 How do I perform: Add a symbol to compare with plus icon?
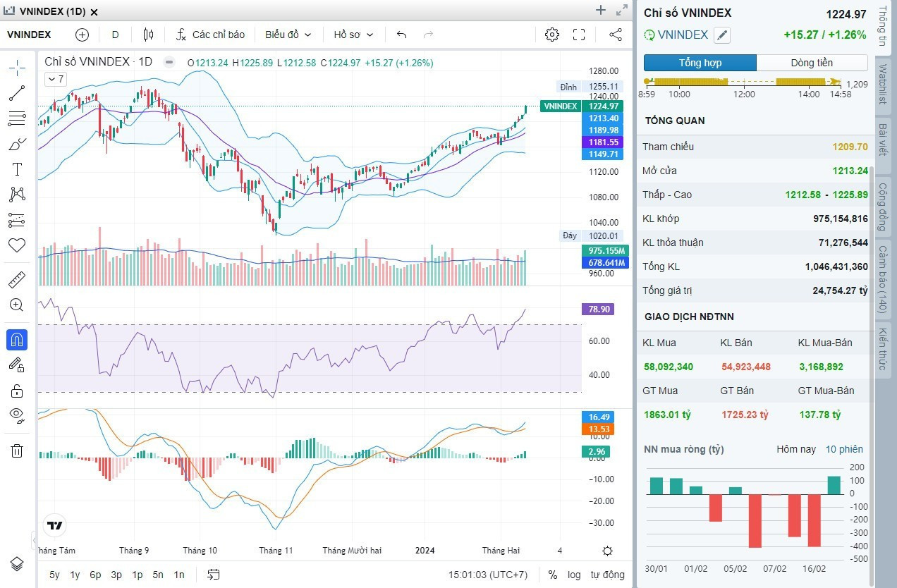[x=82, y=35]
